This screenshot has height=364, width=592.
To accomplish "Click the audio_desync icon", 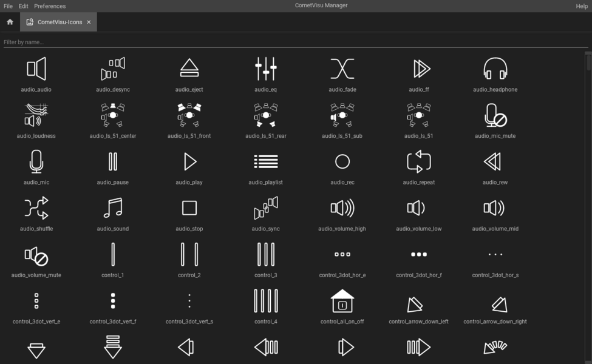I will point(113,69).
